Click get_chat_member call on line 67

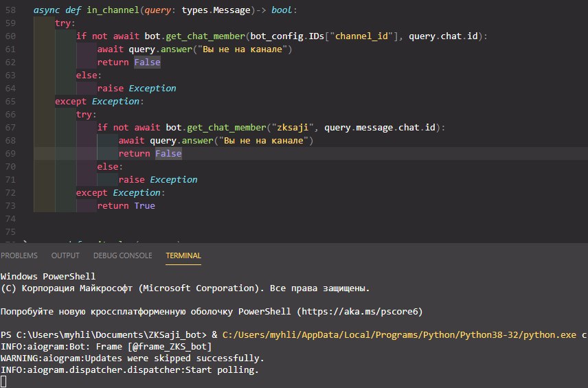227,128
